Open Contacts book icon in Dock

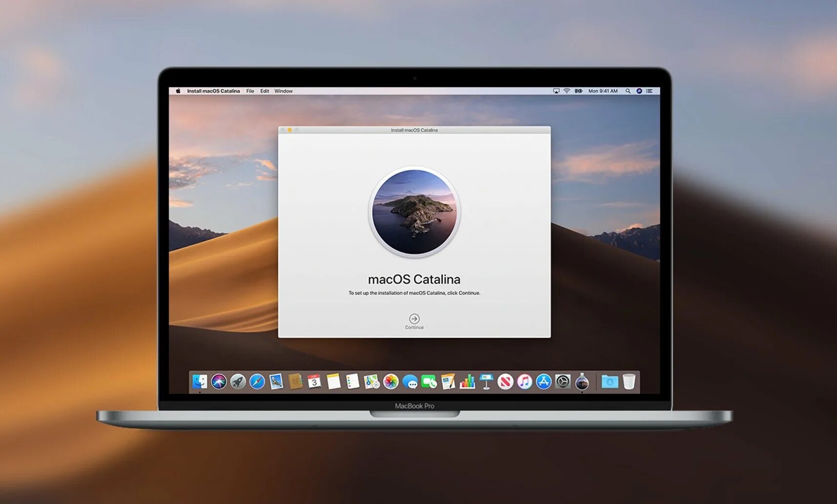point(295,382)
